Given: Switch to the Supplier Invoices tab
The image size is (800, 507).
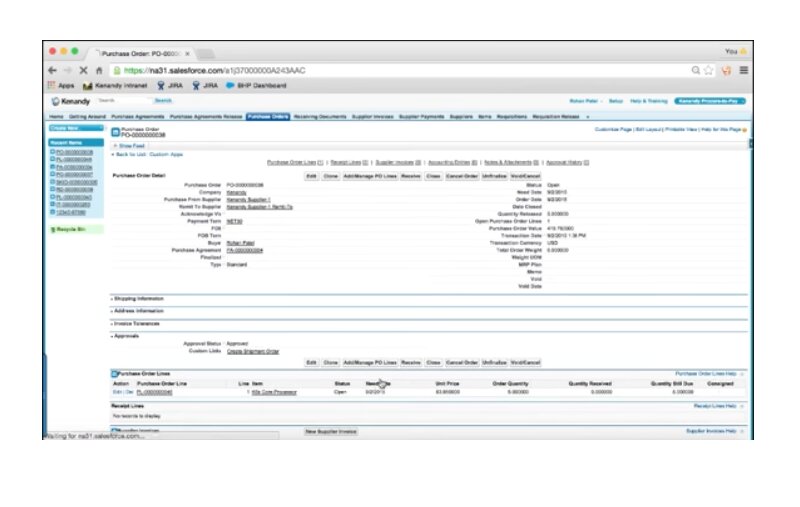Looking at the screenshot, I should click(x=373, y=117).
